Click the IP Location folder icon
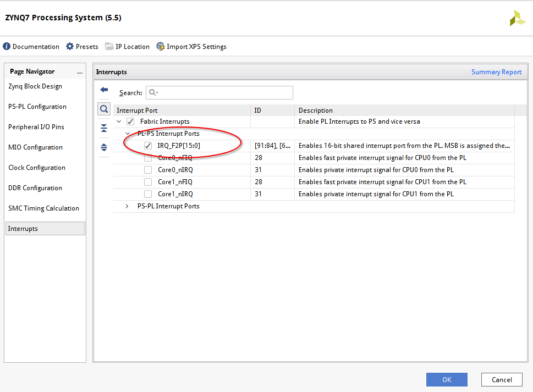 pos(109,47)
